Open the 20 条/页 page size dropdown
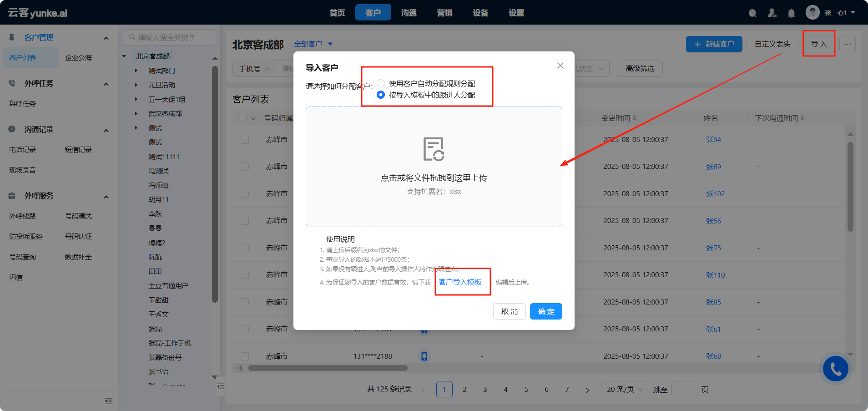The width and height of the screenshot is (868, 411). [625, 390]
